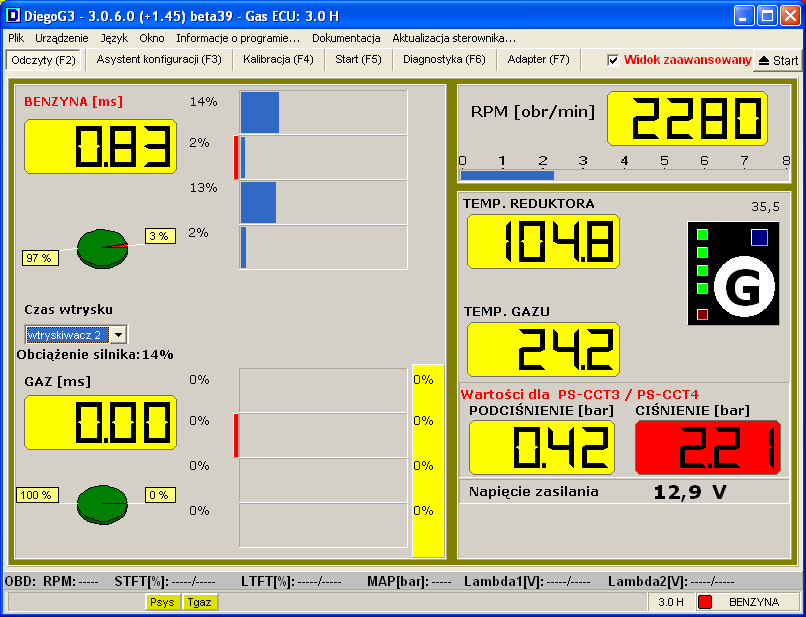This screenshot has height=617, width=806.
Task: Click the 13% petrol injection bar
Action: (x=259, y=202)
